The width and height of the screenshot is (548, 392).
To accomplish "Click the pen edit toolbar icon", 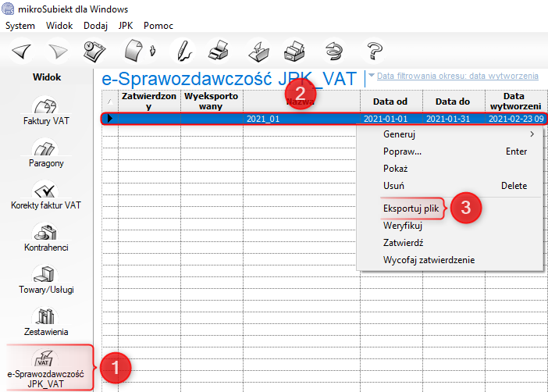I will 183,52.
